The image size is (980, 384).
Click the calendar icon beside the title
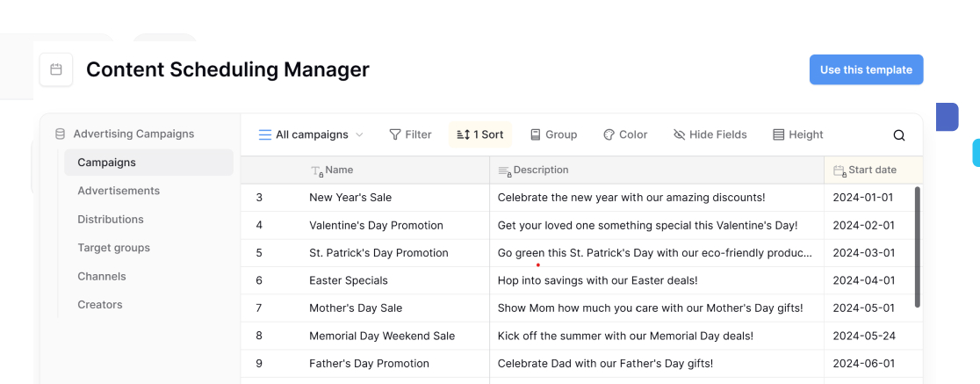click(56, 69)
